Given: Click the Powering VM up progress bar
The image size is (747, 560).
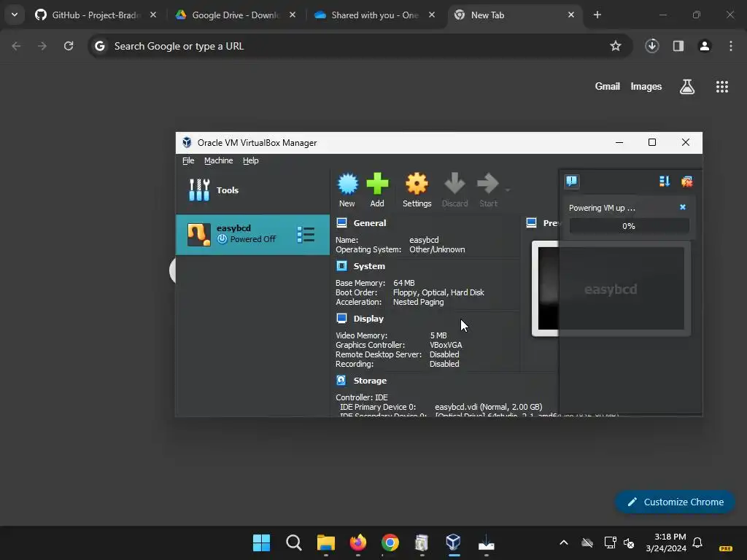Looking at the screenshot, I should [629, 226].
